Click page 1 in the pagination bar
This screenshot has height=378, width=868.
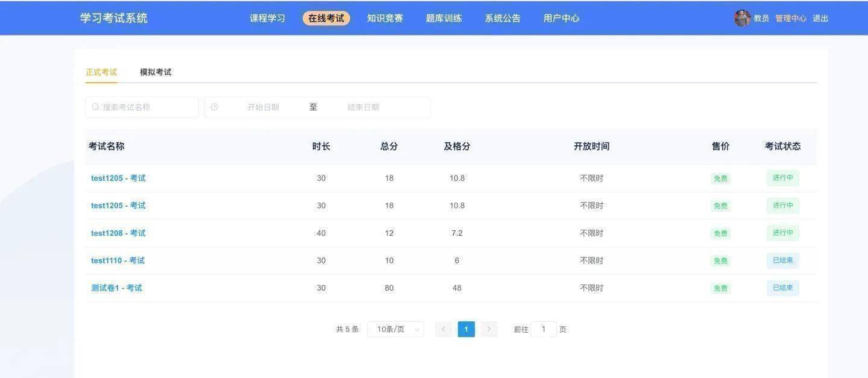tap(466, 329)
